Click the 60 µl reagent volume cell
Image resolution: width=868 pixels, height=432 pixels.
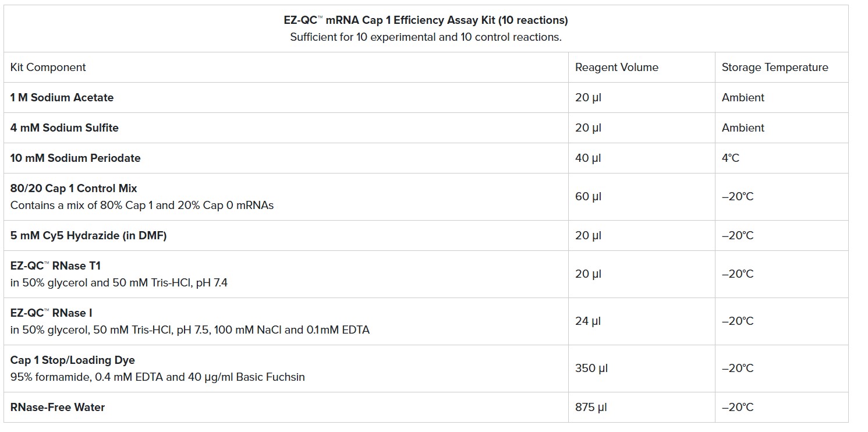(x=588, y=197)
